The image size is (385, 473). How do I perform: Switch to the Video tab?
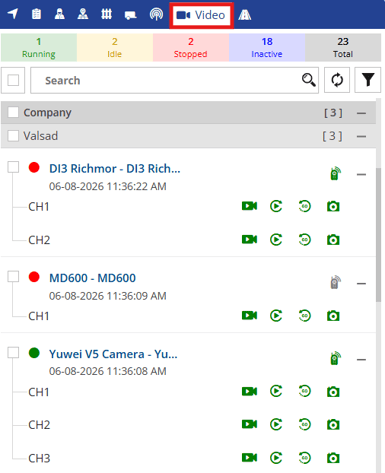coord(201,15)
